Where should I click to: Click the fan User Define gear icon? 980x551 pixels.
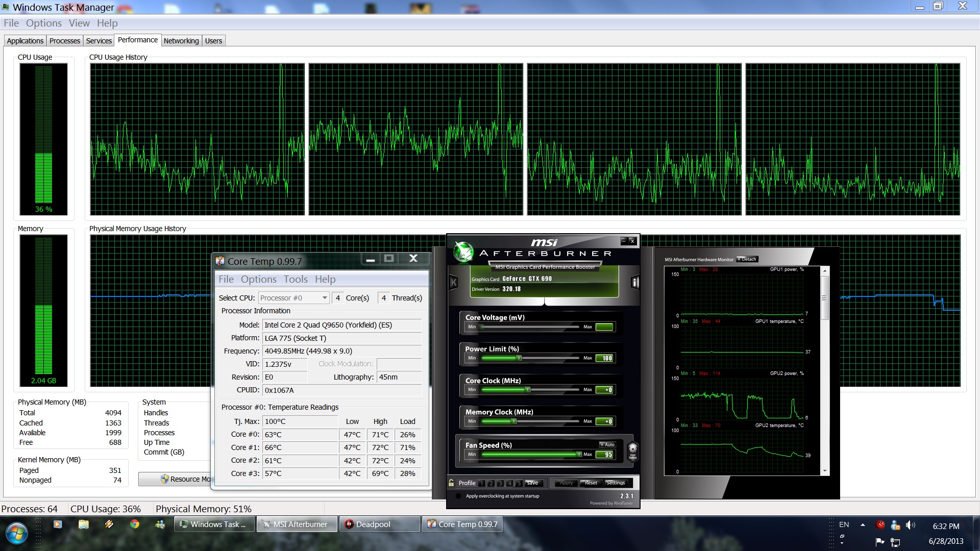(x=632, y=450)
